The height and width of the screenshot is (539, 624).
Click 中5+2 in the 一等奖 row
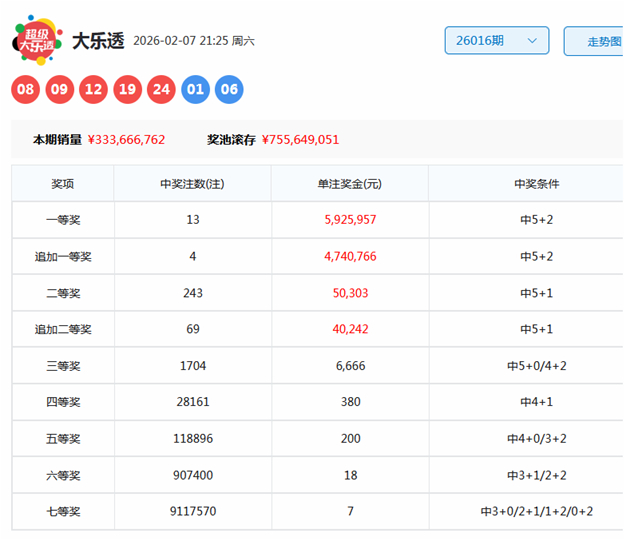(x=537, y=220)
